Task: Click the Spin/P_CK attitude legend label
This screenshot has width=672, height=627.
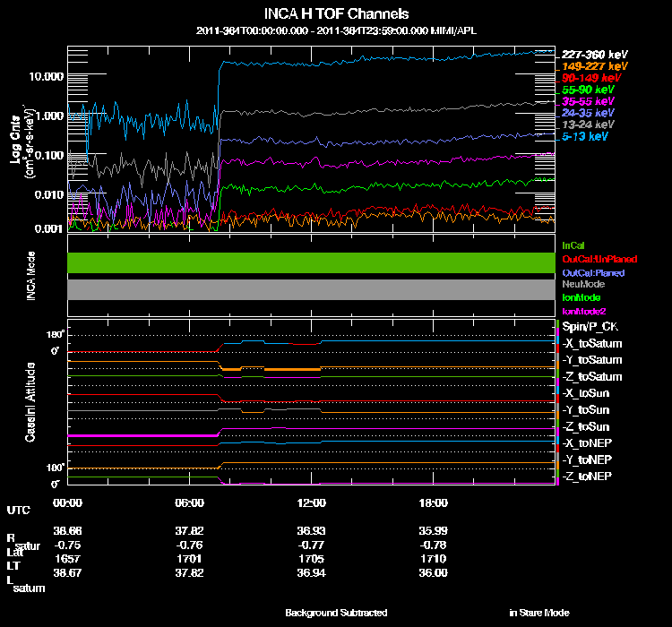Action: click(590, 327)
